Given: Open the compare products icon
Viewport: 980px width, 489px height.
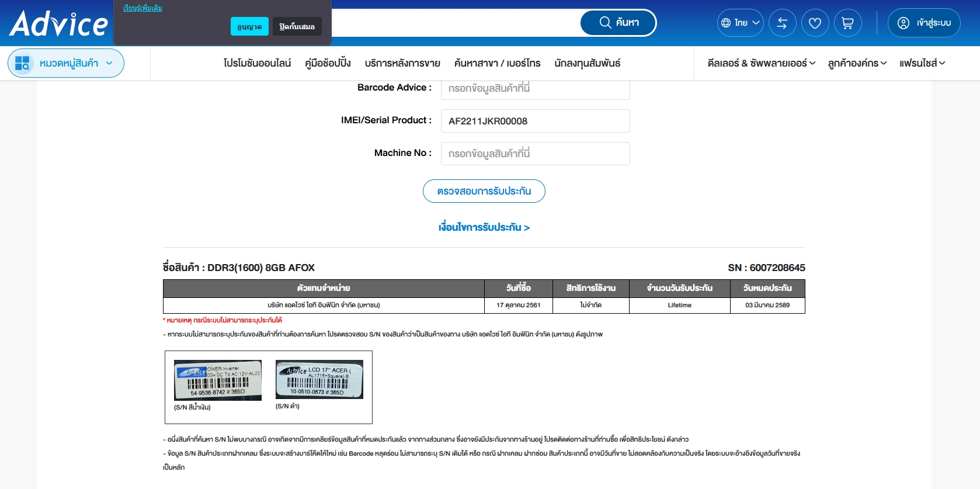Looking at the screenshot, I should point(782,23).
